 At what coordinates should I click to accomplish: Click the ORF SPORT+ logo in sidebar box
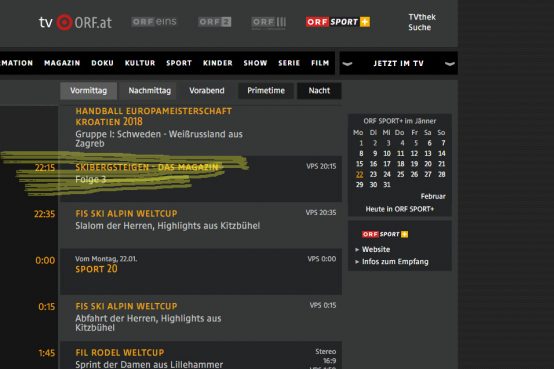click(x=385, y=234)
